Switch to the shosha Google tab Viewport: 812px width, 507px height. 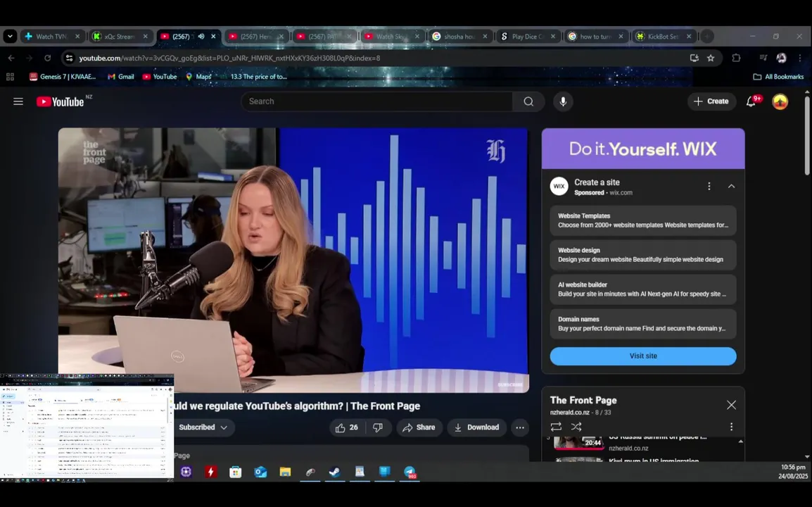[x=459, y=37]
